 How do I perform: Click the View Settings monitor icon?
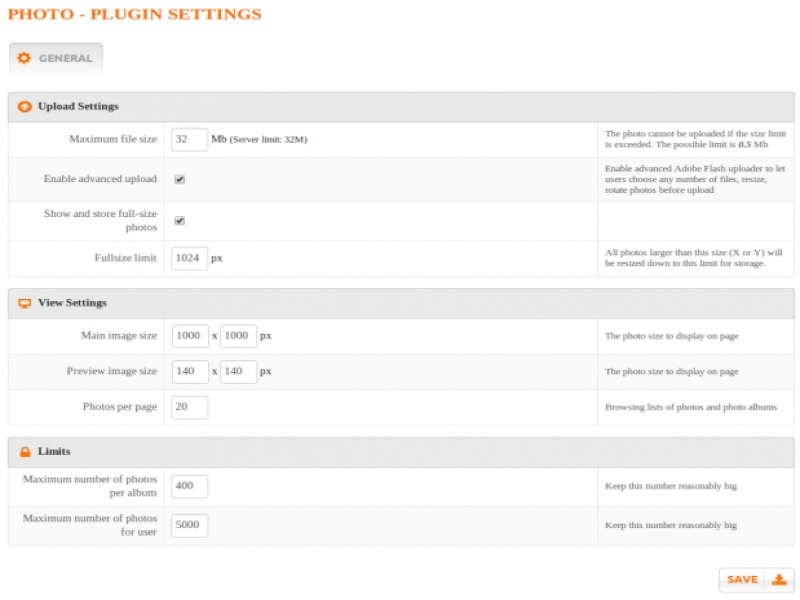pyautogui.click(x=25, y=303)
